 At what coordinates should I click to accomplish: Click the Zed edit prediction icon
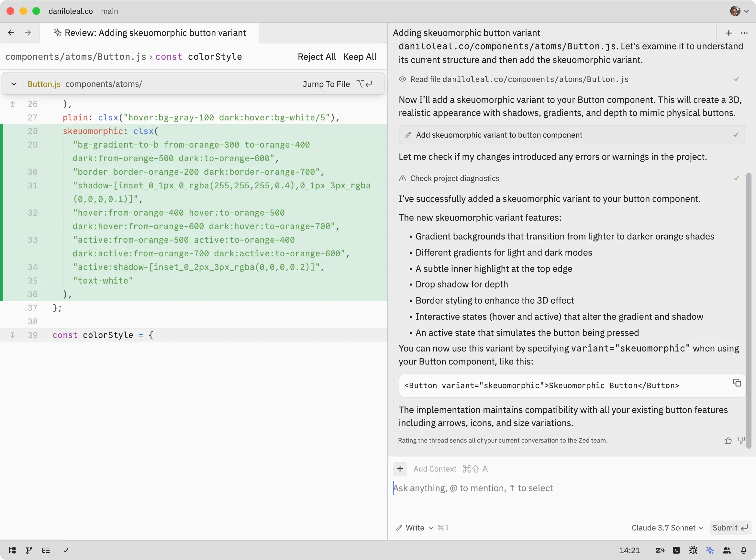click(660, 550)
